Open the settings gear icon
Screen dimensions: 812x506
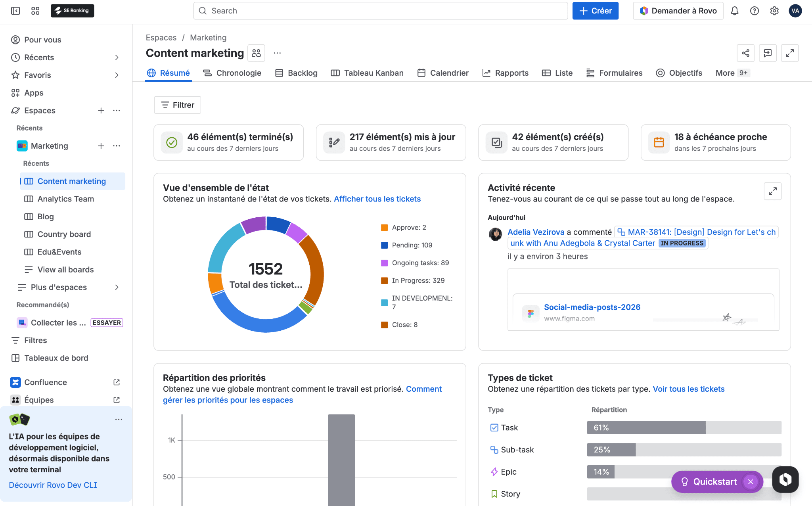pos(774,11)
